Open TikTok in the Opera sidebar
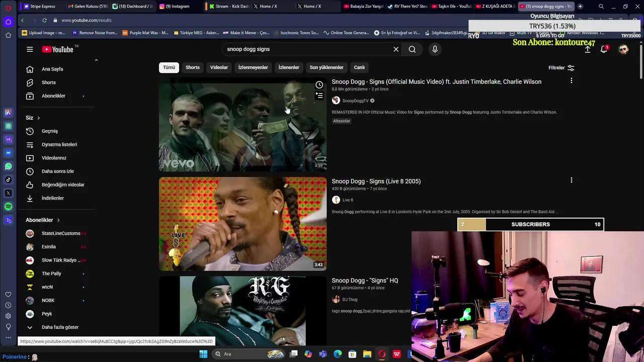This screenshot has height=362, width=644. (8, 179)
